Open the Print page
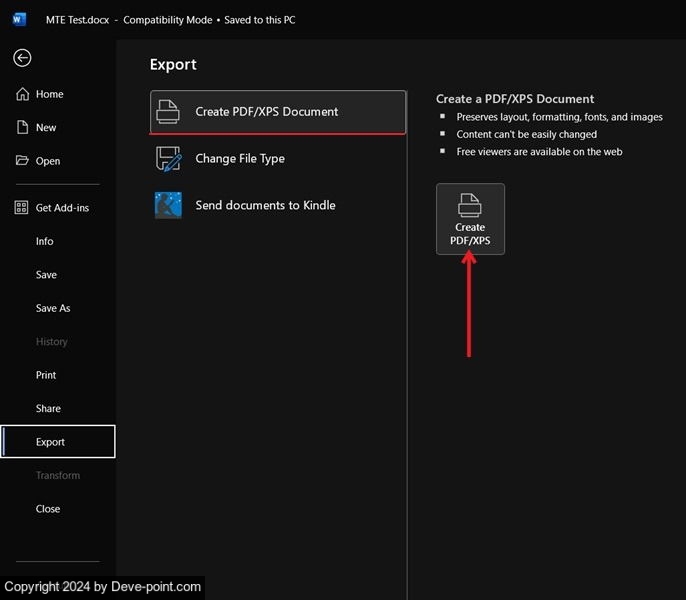 [x=46, y=375]
